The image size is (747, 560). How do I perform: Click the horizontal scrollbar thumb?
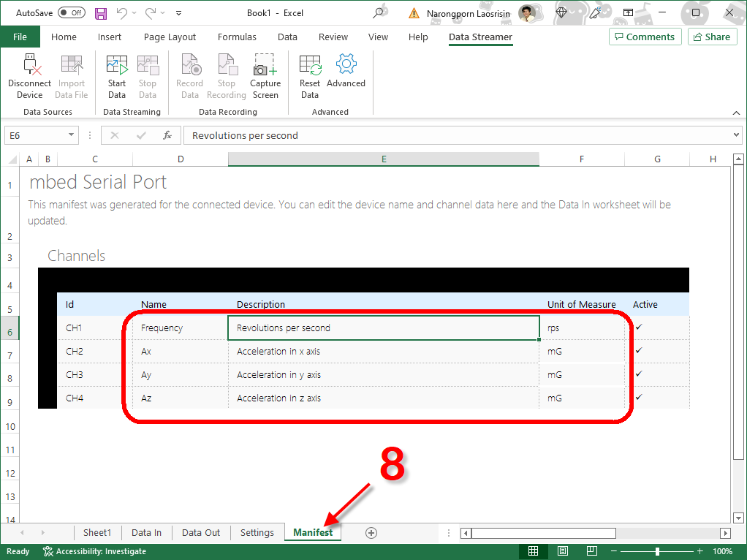(x=543, y=533)
